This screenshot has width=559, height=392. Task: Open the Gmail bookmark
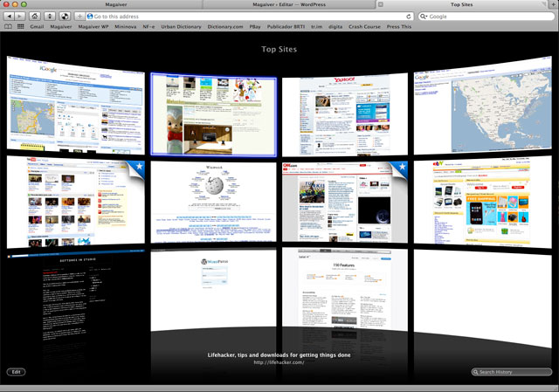[x=37, y=27]
